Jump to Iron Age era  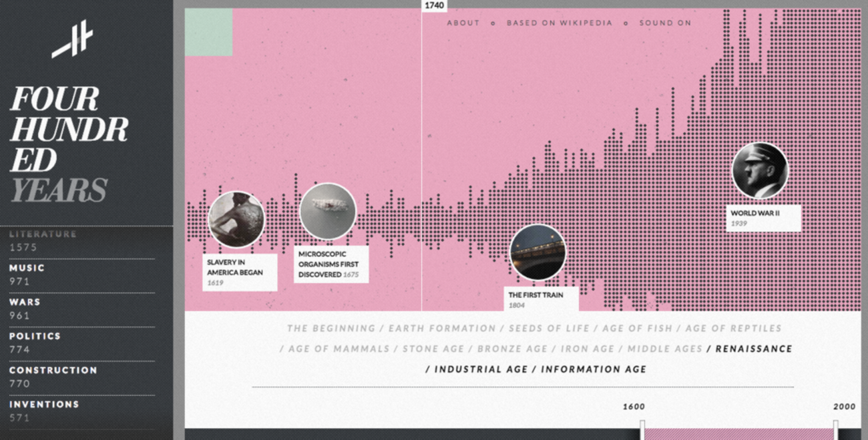(587, 349)
